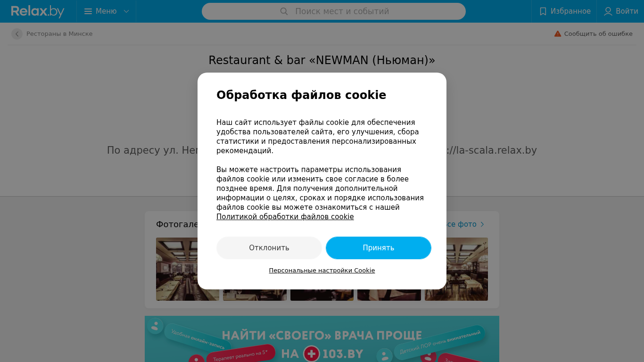
Task: Go back via the Рестораны в Минске arrow
Action: (17, 34)
